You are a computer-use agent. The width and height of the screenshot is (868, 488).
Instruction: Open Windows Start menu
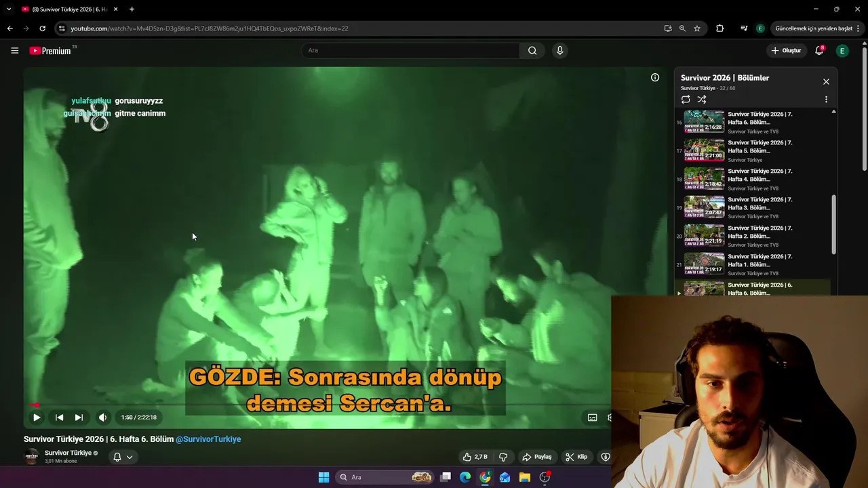323,477
